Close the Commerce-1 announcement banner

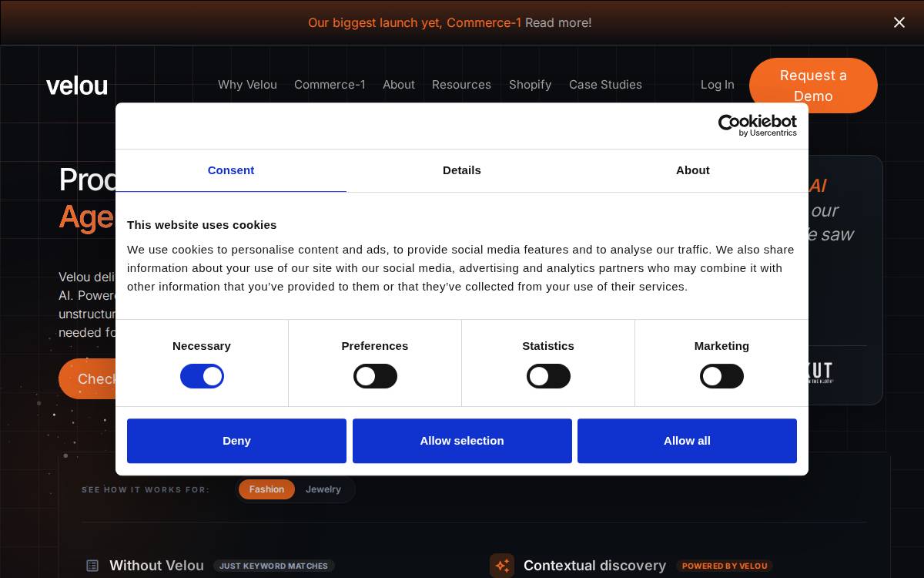pyautogui.click(x=899, y=22)
